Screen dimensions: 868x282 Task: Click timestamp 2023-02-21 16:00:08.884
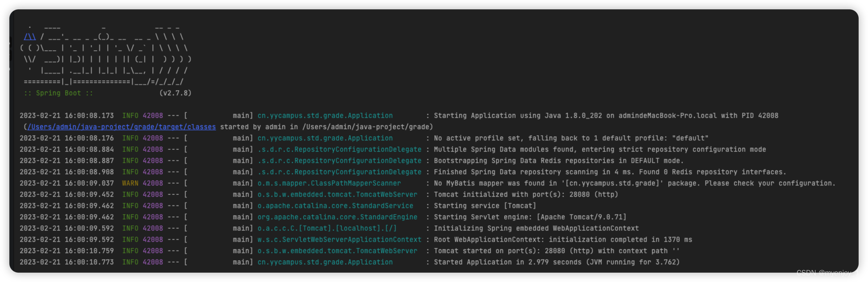pos(67,149)
